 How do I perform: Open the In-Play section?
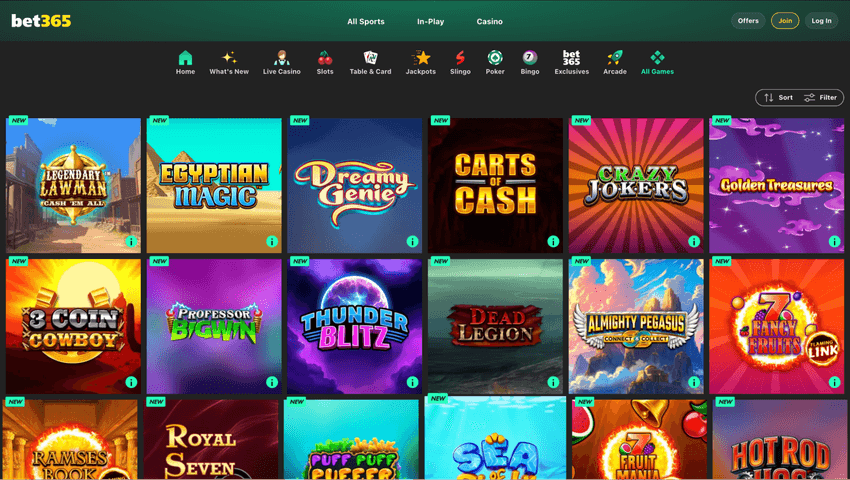pyautogui.click(x=430, y=21)
